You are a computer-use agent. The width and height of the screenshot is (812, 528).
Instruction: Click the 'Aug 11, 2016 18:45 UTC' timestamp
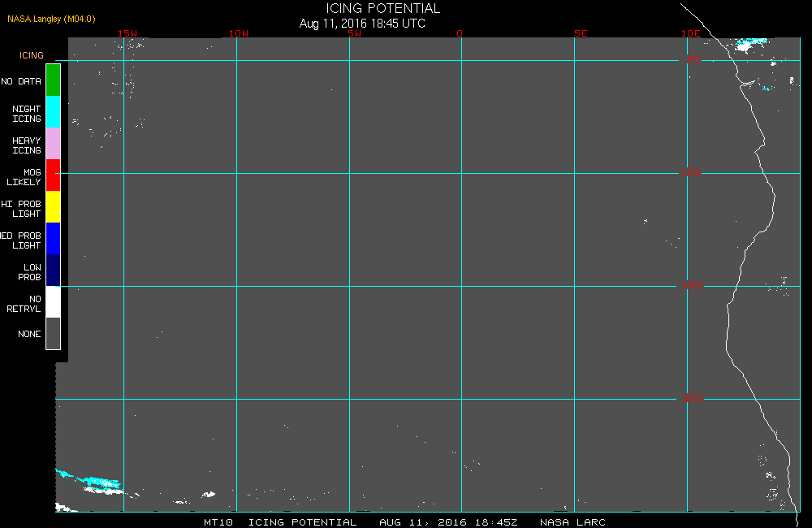362,24
